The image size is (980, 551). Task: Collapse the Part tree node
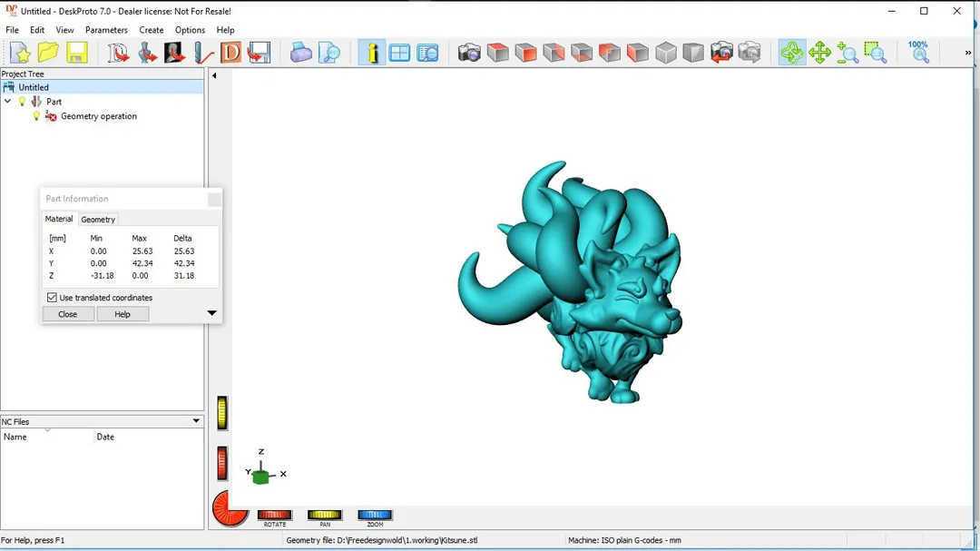point(7,102)
